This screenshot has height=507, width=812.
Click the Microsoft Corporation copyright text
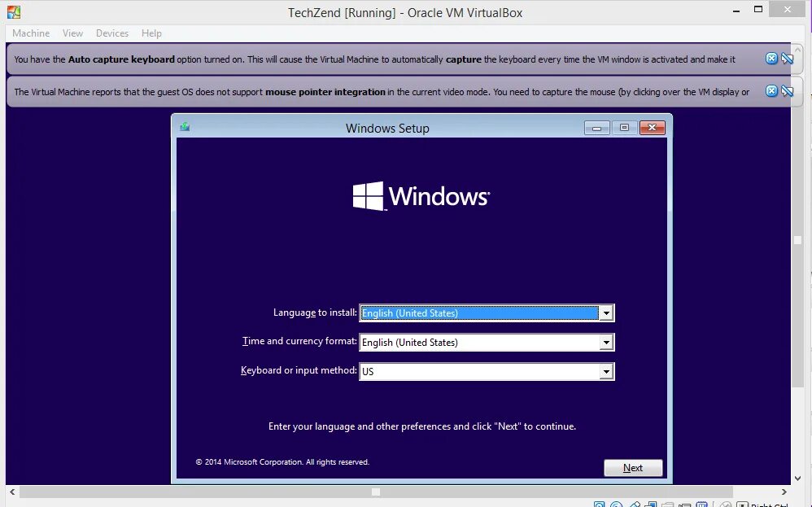click(282, 462)
